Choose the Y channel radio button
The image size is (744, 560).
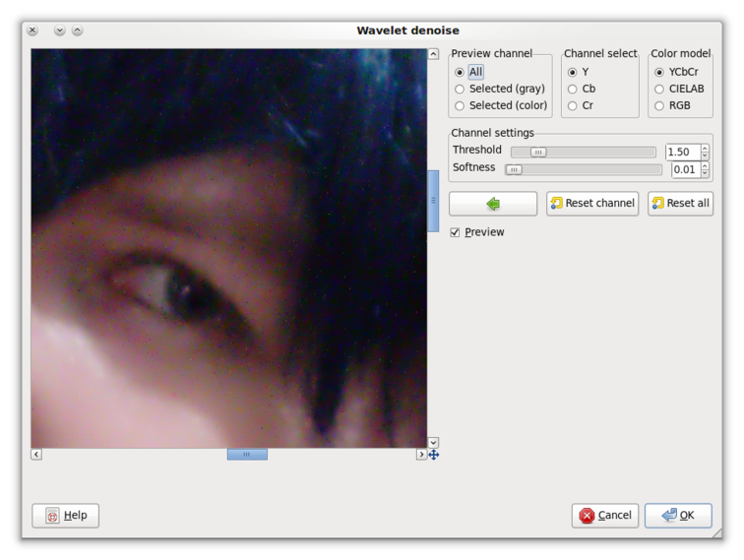pyautogui.click(x=572, y=72)
